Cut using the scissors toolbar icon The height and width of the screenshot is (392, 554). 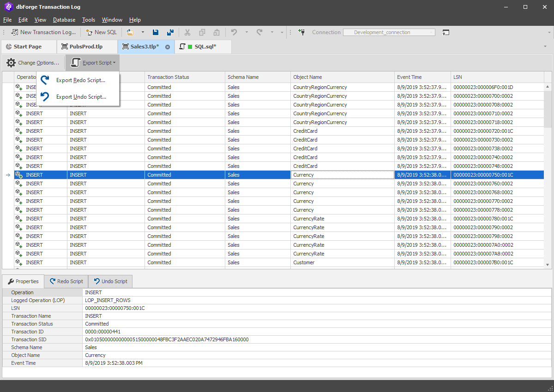(187, 32)
